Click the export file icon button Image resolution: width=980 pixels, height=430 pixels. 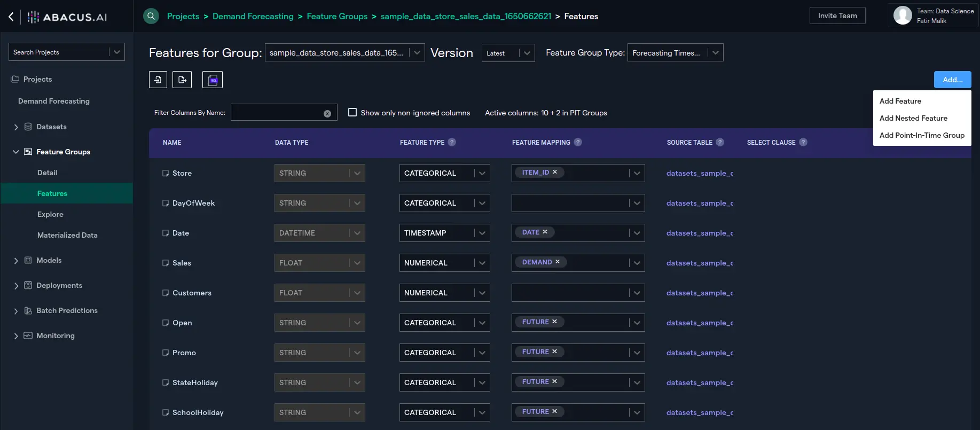click(x=182, y=80)
